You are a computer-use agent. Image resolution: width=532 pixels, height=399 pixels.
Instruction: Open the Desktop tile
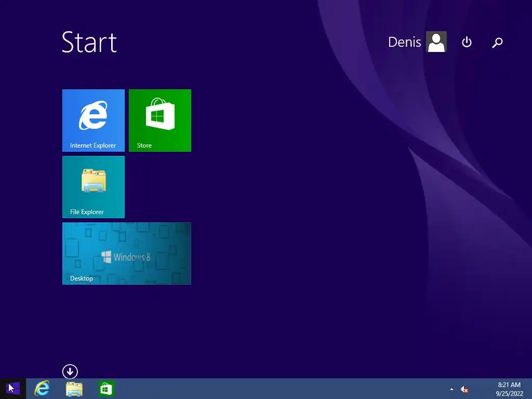coord(127,254)
